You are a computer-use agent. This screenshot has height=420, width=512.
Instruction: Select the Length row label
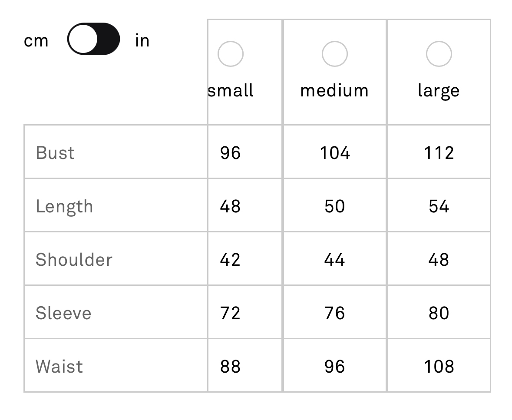point(64,207)
